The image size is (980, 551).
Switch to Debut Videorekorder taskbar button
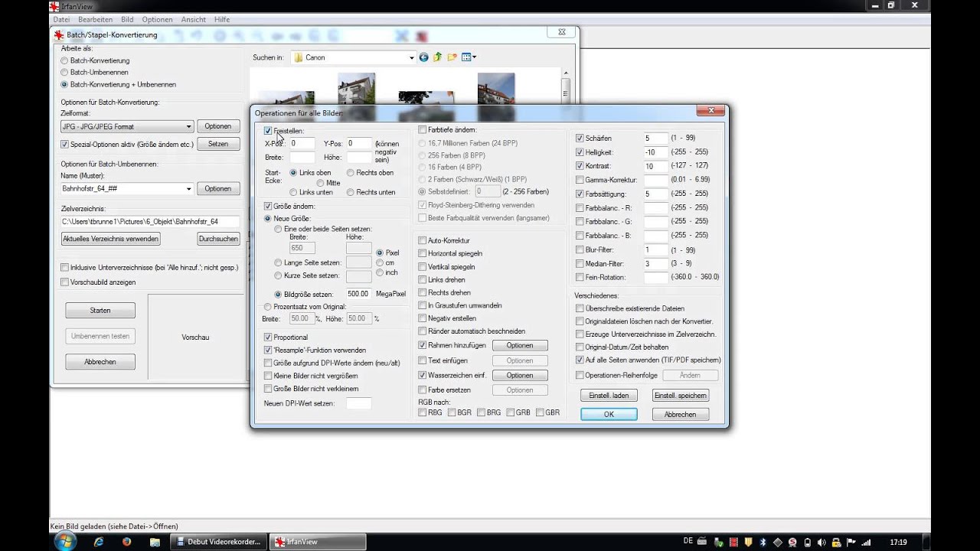tap(218, 542)
